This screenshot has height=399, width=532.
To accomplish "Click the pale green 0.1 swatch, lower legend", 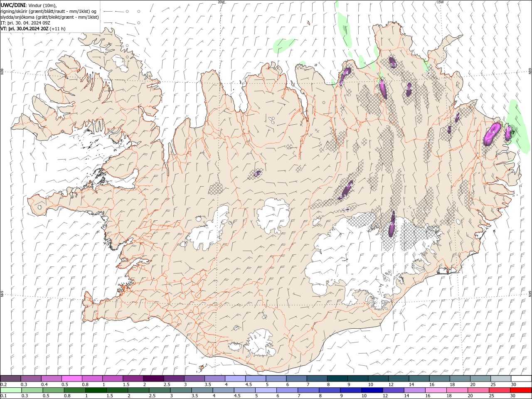I will click(11, 390).
